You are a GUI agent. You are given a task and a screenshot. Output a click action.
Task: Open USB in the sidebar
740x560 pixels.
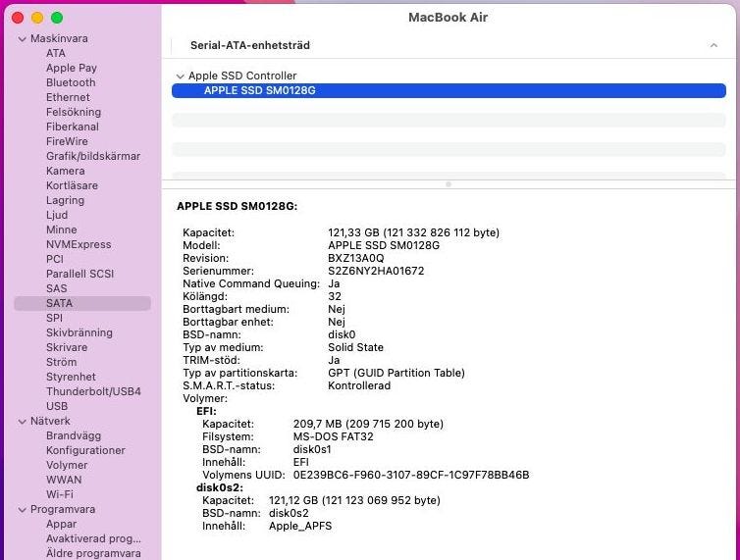(x=57, y=406)
